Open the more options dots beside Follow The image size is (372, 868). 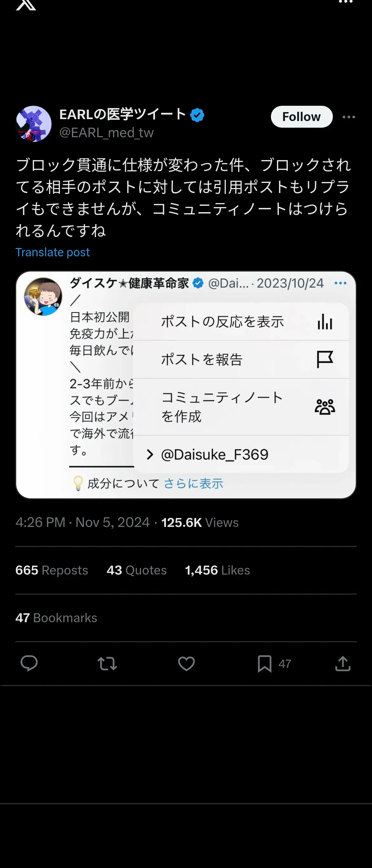click(x=349, y=117)
